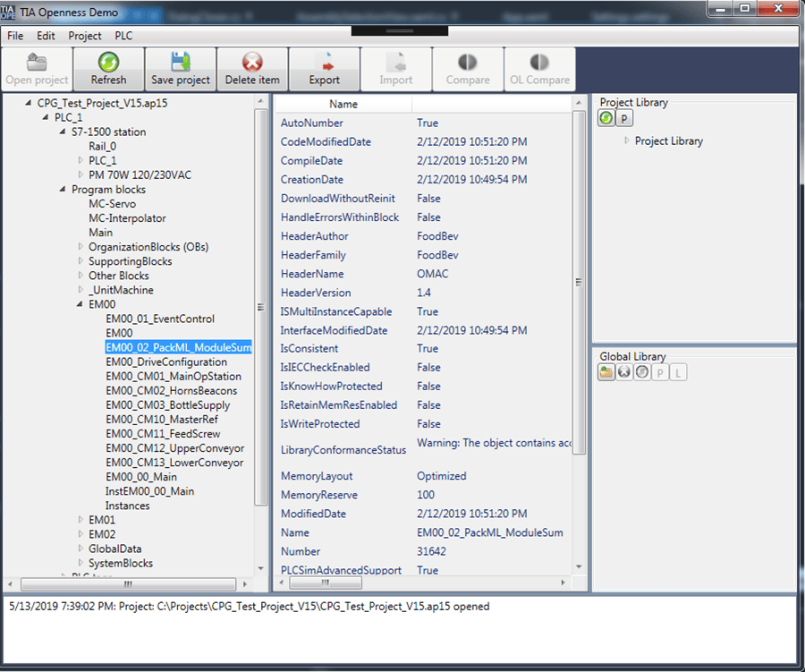
Task: Collapse the Program blocks node
Action: (x=62, y=189)
